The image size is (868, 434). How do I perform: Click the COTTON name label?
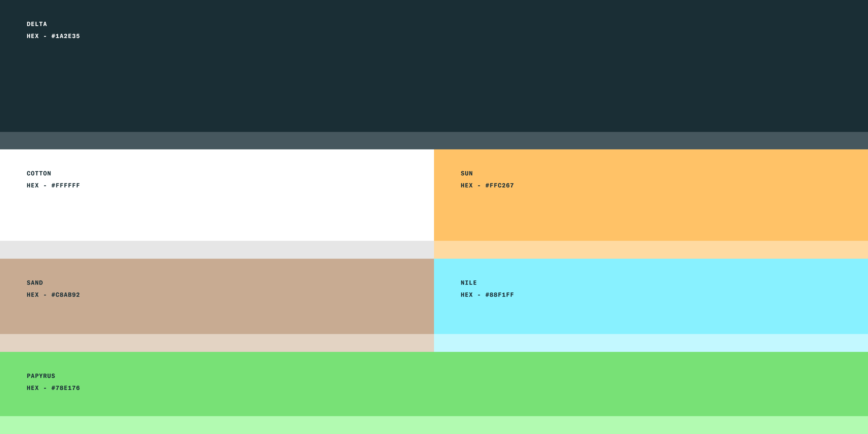point(39,174)
